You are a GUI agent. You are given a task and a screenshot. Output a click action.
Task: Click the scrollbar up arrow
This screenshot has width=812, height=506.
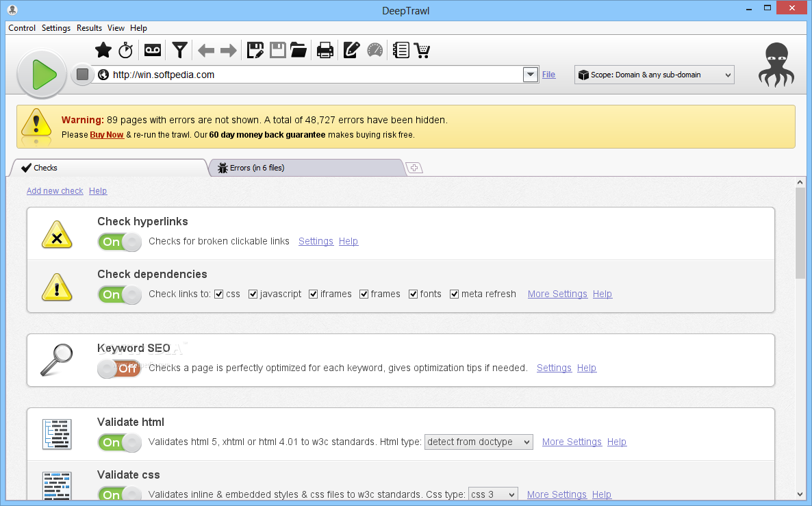click(x=800, y=182)
